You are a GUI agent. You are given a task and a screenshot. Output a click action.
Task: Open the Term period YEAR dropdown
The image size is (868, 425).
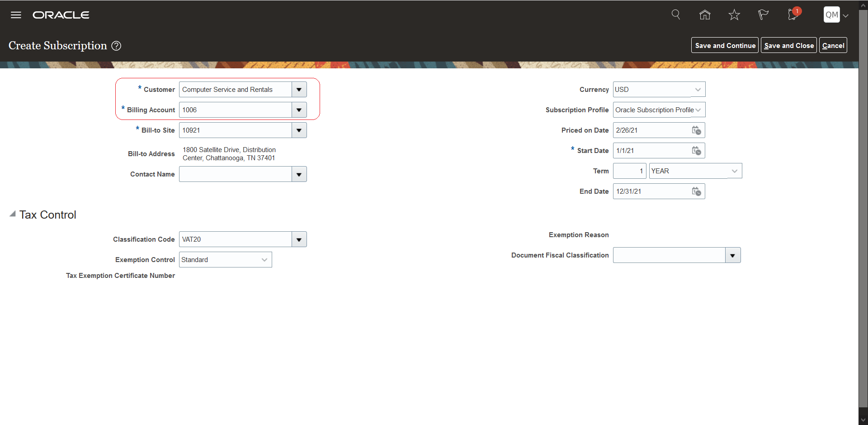(695, 171)
